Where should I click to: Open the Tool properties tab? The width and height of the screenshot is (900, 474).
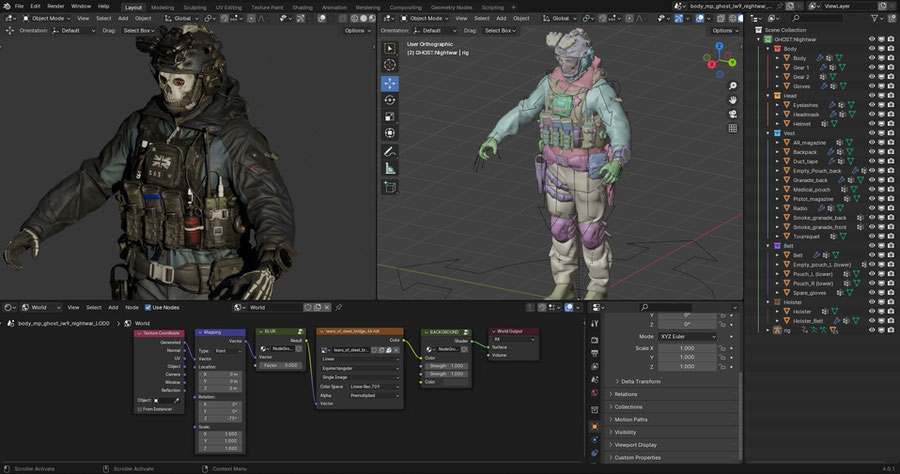click(x=595, y=324)
